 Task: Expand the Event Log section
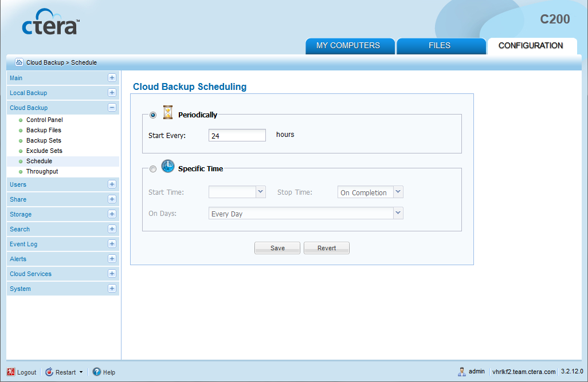[112, 243]
